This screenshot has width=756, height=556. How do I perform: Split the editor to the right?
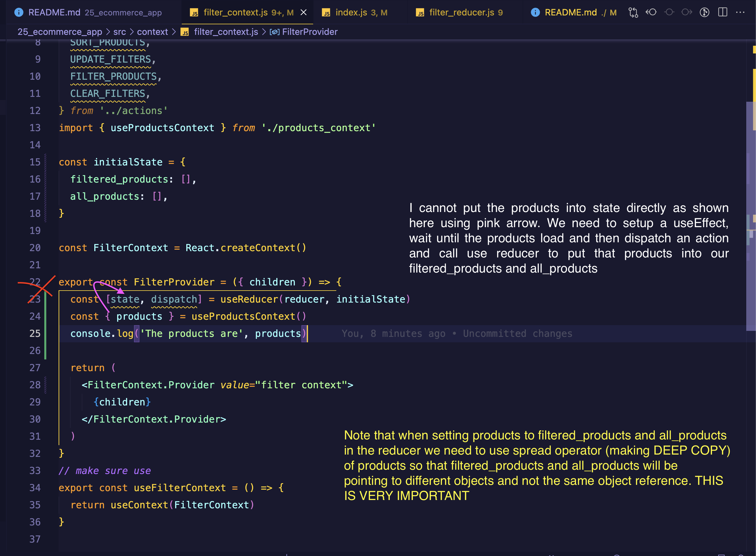tap(722, 13)
